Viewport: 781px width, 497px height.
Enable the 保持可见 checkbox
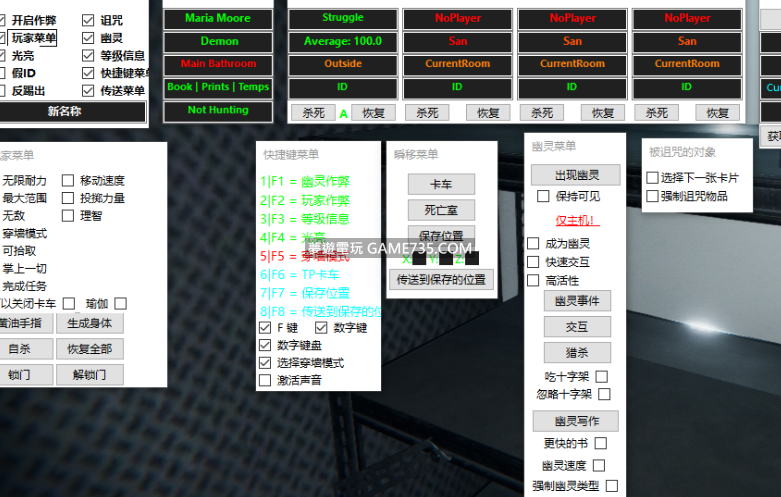(543, 196)
